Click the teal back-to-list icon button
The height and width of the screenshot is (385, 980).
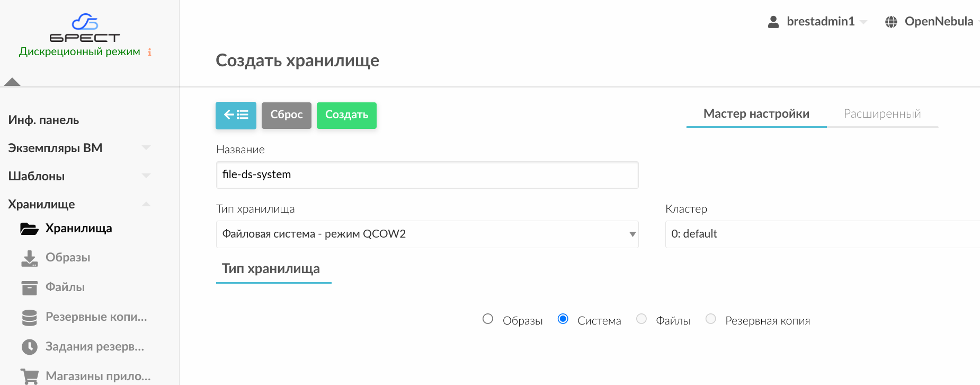pyautogui.click(x=236, y=115)
